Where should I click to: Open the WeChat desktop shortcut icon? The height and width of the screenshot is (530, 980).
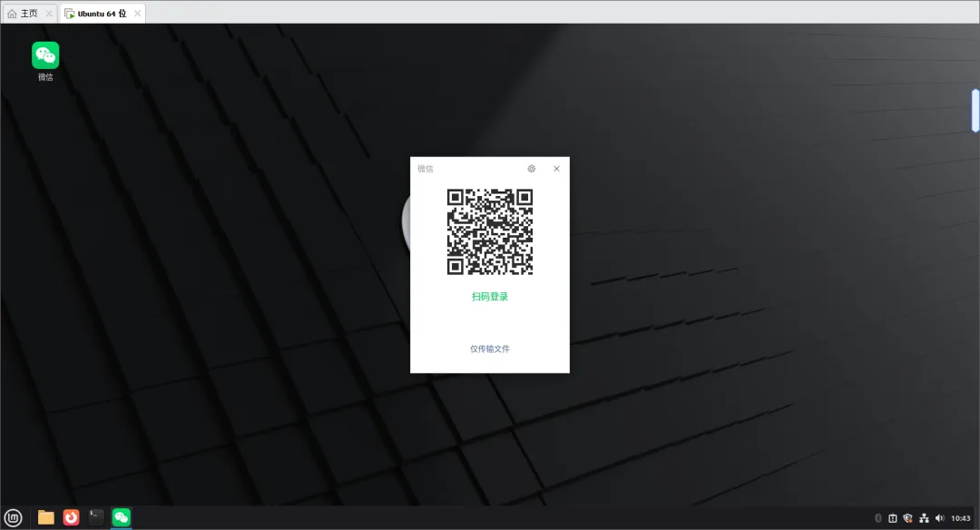45,61
